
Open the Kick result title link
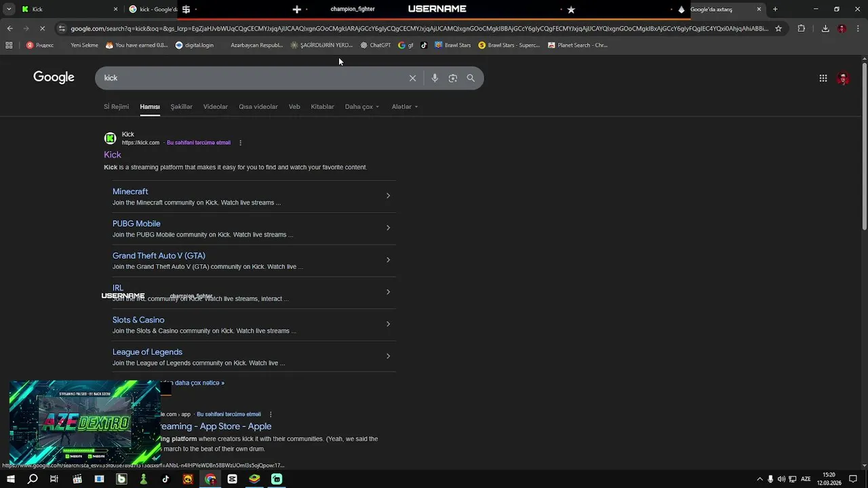113,155
